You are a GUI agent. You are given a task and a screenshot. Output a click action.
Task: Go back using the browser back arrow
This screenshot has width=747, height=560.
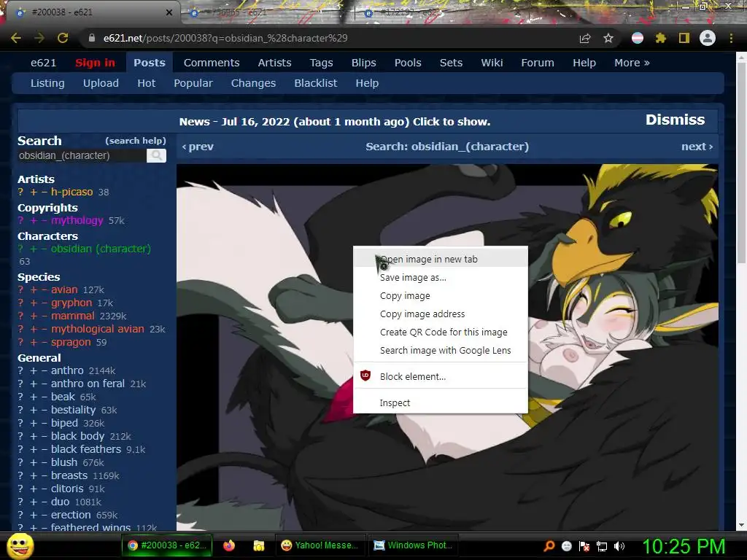click(x=16, y=38)
